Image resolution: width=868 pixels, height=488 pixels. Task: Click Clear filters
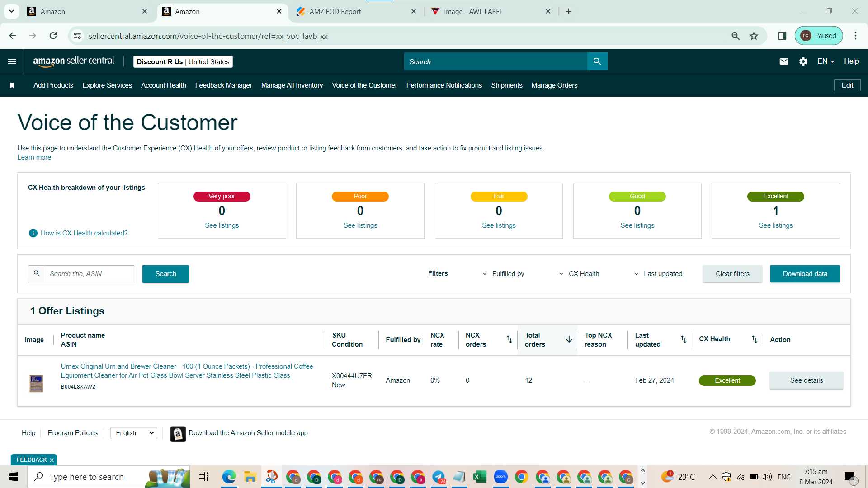(732, 274)
